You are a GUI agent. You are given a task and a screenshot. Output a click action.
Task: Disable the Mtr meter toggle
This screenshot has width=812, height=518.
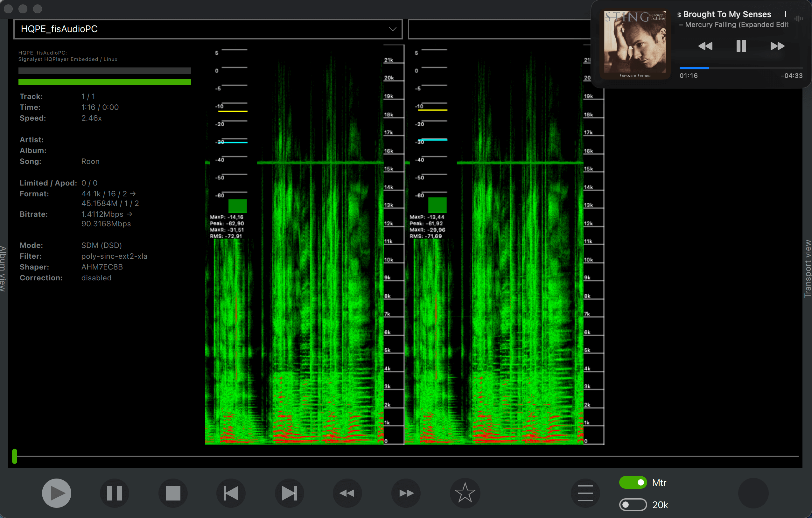tap(633, 482)
